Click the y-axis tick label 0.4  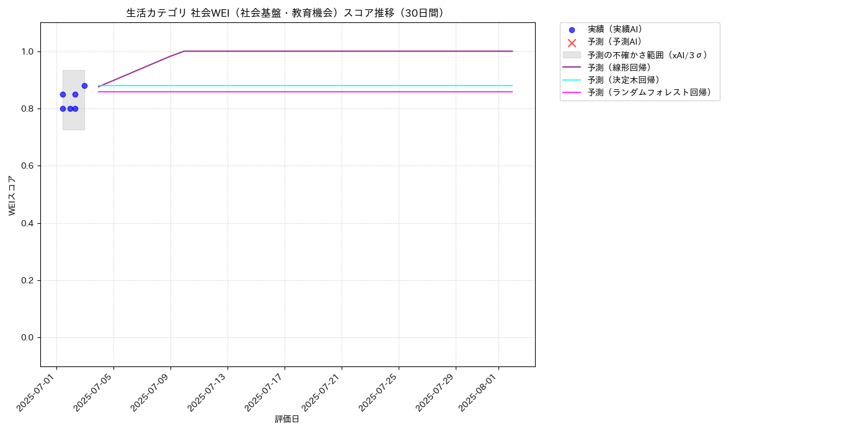click(28, 223)
